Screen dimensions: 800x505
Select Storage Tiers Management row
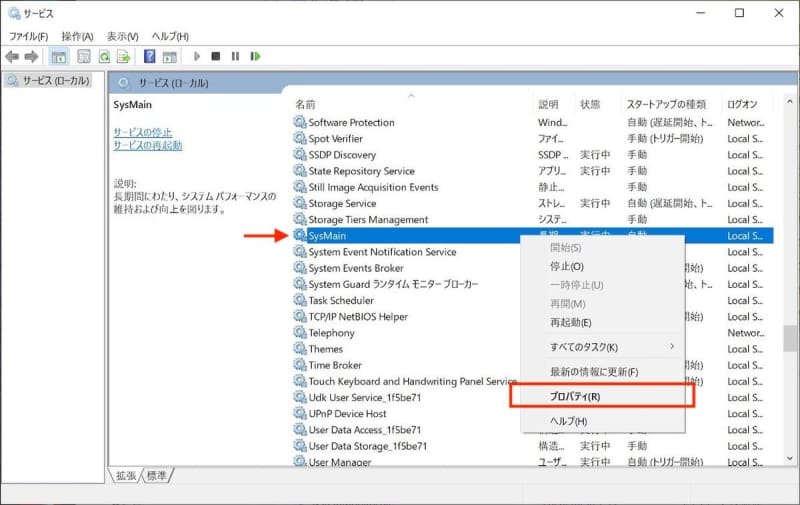click(x=533, y=219)
